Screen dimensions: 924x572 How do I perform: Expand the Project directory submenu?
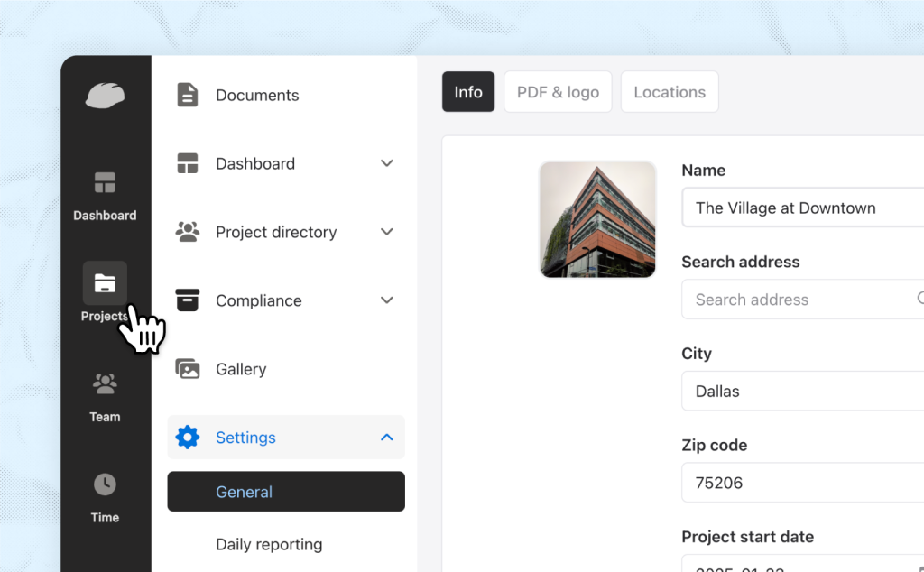click(386, 232)
